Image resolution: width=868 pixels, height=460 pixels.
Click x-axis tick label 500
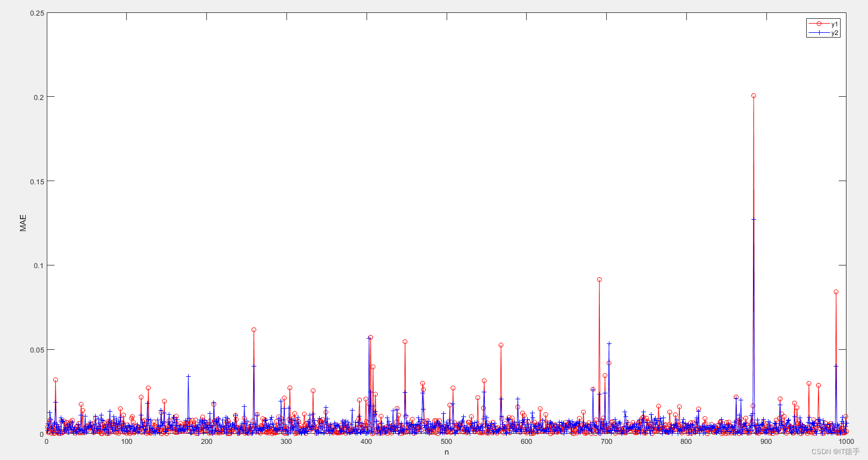pos(446,442)
